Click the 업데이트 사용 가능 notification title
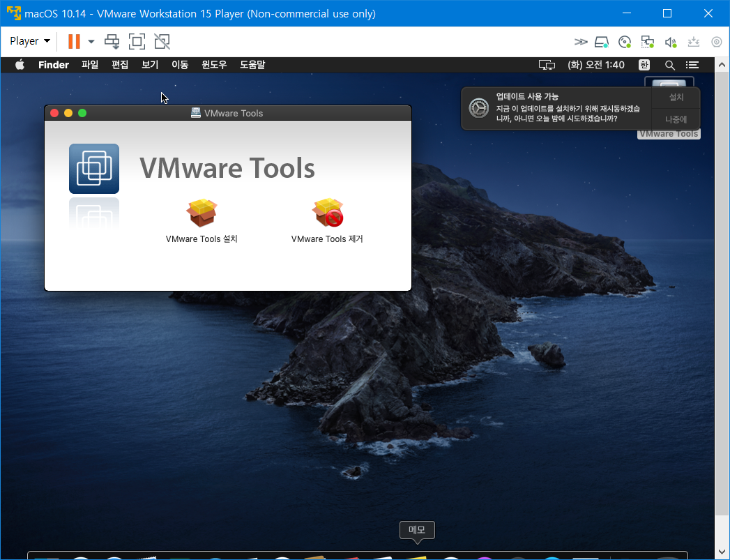 coord(527,96)
